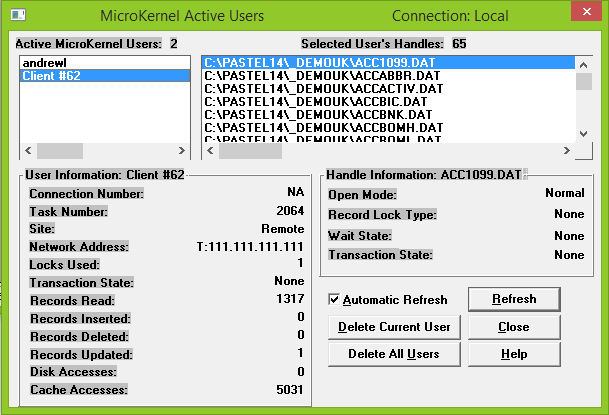This screenshot has width=609, height=415.
Task: Select the ACCBOMH.DAT handle
Action: point(388,127)
